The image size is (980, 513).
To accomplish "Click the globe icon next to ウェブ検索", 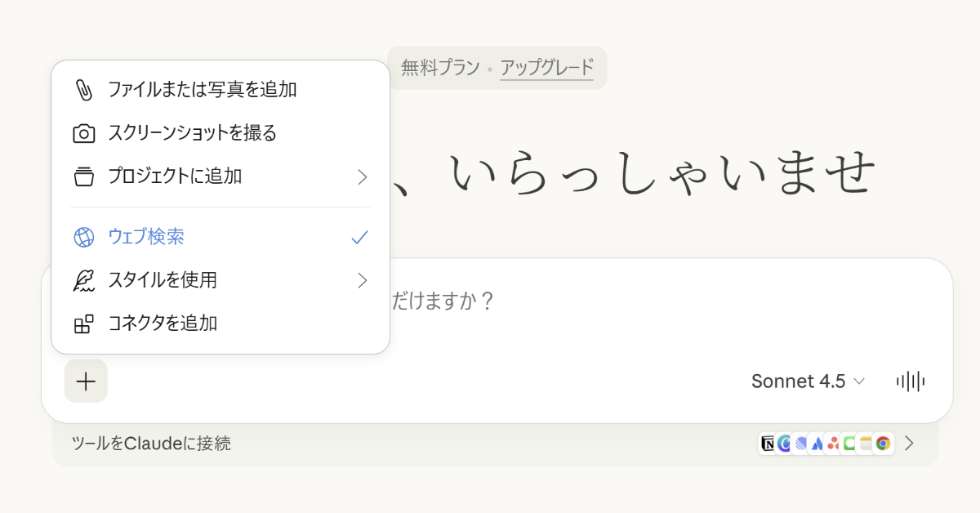I will point(82,236).
